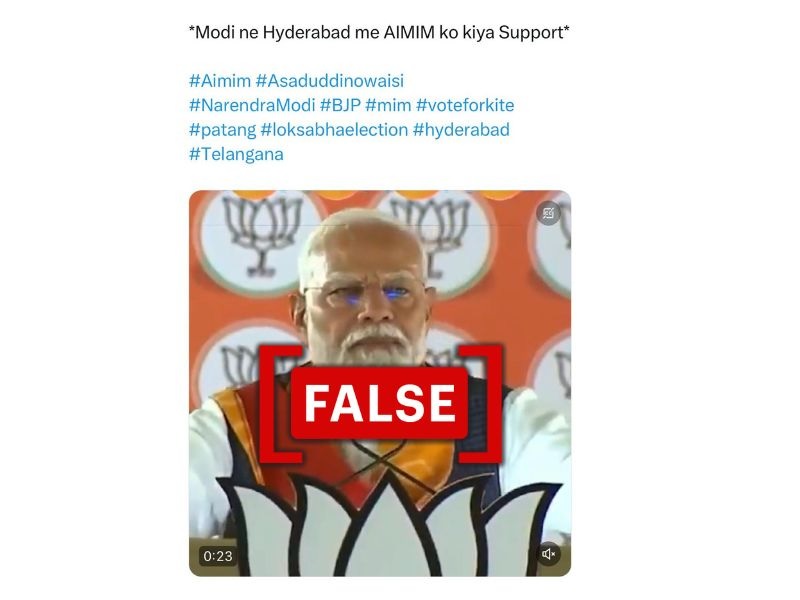
Task: Open the #Aimim hashtag
Action: (220, 81)
